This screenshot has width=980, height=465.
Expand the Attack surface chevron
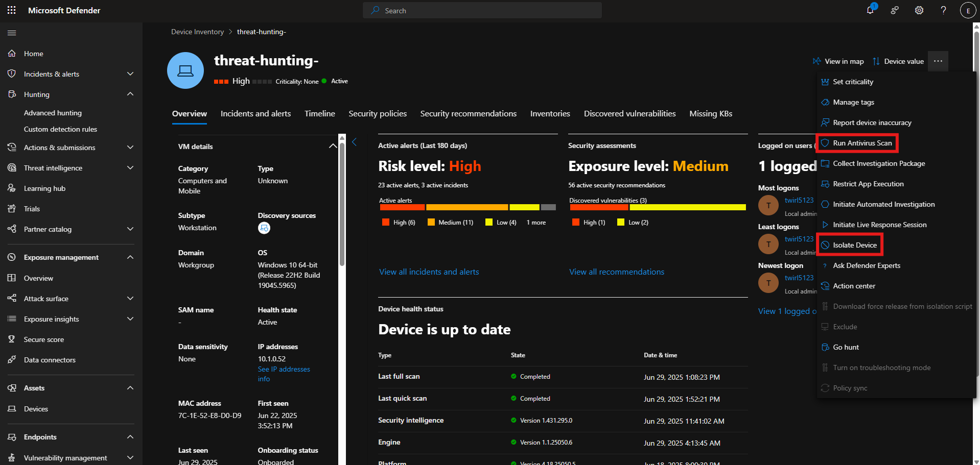point(130,298)
